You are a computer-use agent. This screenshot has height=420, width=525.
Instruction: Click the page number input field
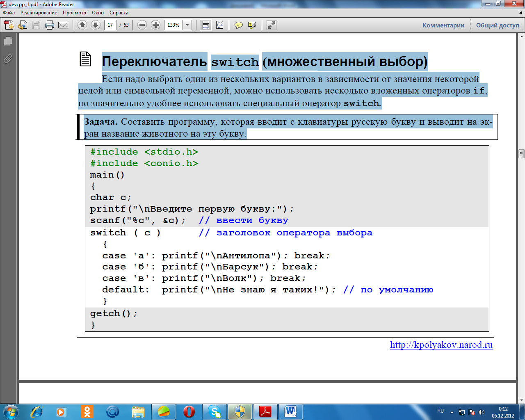pos(110,25)
